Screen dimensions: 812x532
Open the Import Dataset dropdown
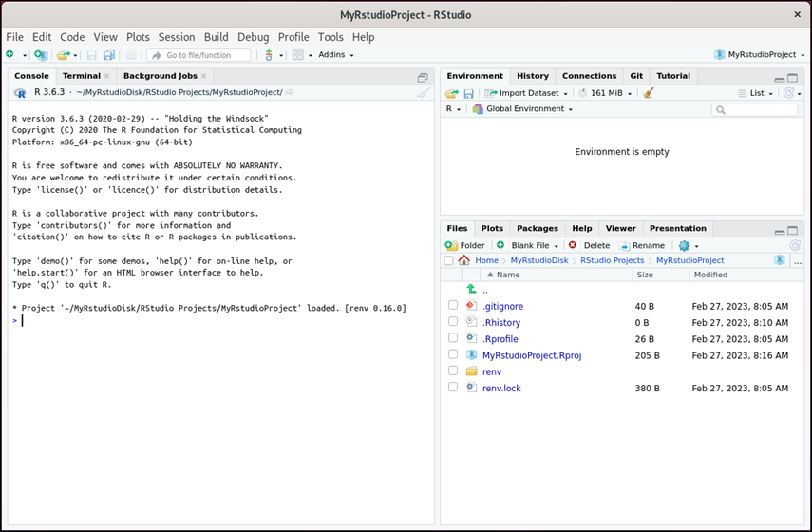click(x=526, y=93)
